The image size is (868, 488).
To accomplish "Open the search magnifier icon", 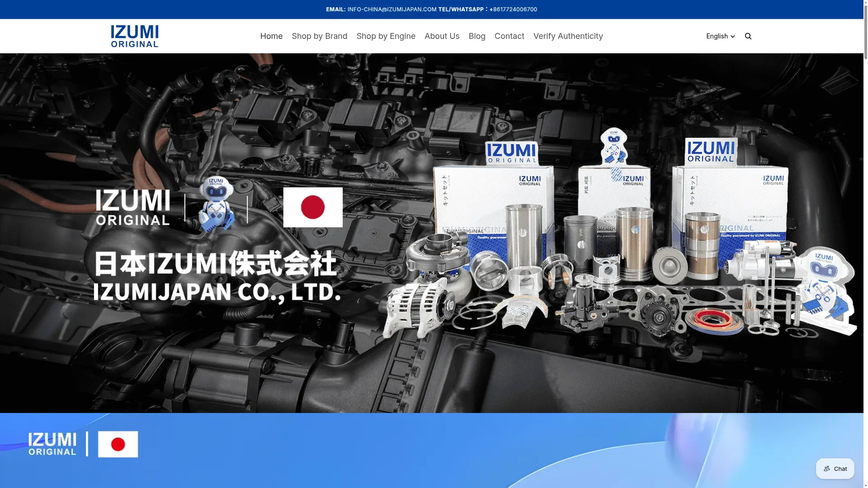I will [748, 36].
